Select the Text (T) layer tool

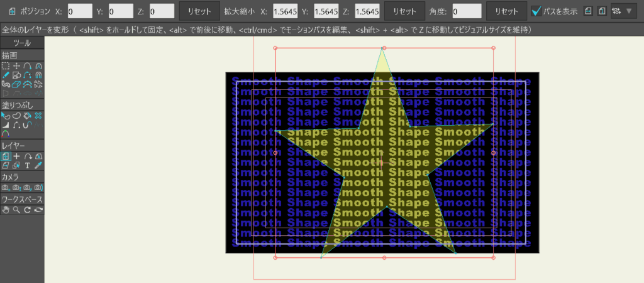pos(27,165)
